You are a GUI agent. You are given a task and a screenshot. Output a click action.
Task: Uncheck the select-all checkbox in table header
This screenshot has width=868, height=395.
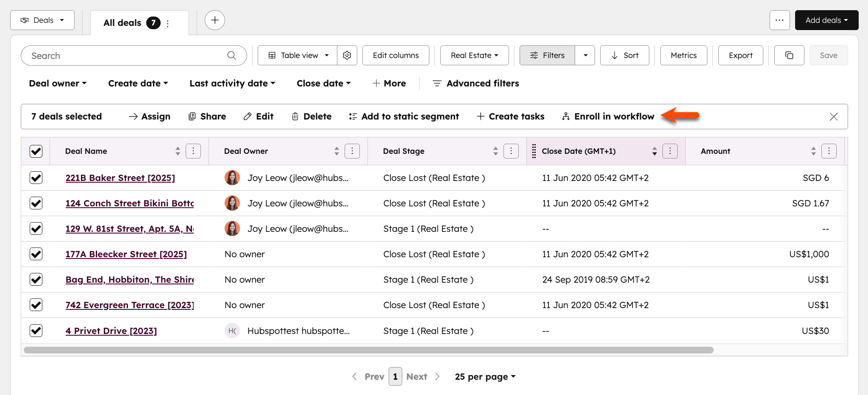point(36,151)
